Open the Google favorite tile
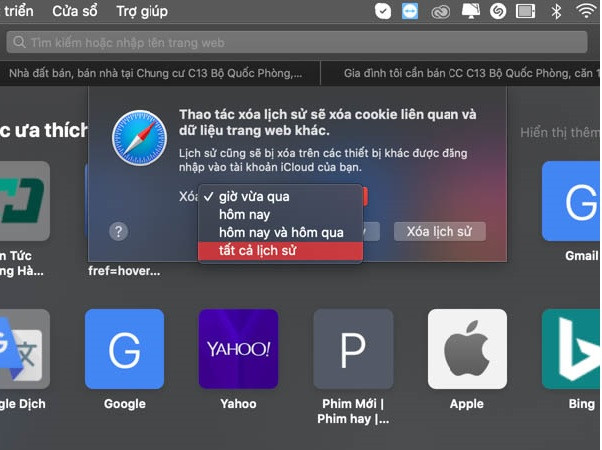This screenshot has width=602, height=450. click(124, 349)
